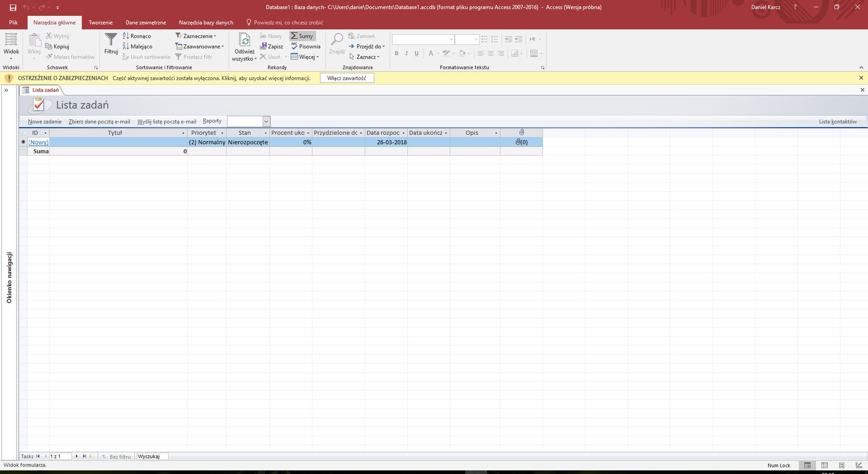Switch to Design view in status bar

859,465
